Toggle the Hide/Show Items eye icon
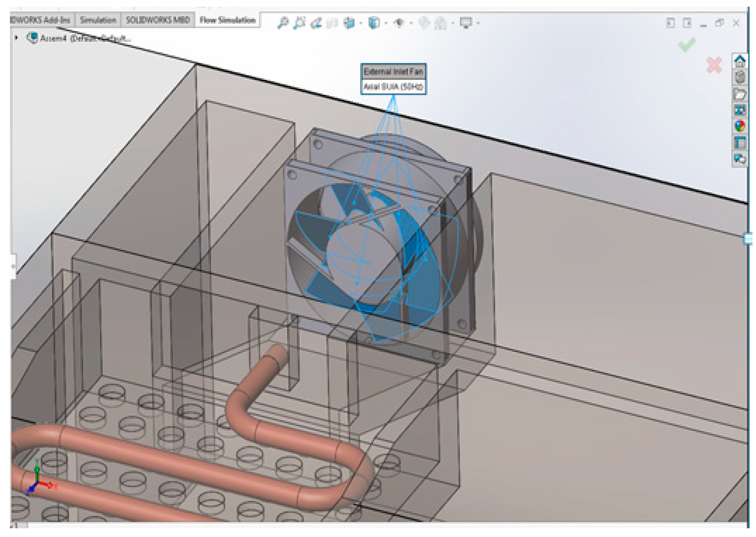The height and width of the screenshot is (537, 756). 399,23
